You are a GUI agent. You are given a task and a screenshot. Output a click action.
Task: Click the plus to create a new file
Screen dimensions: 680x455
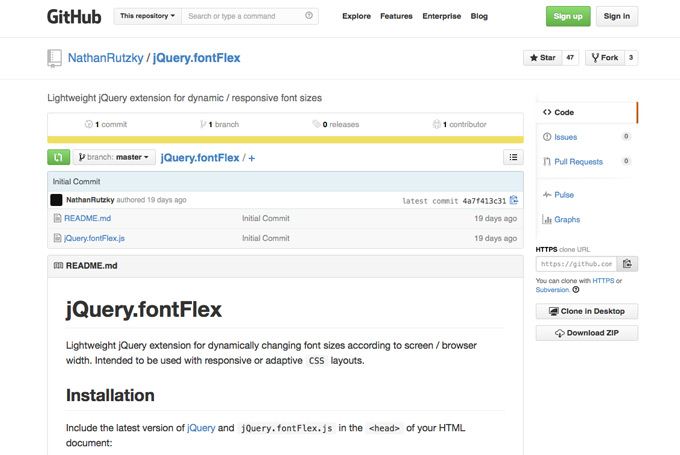click(x=252, y=158)
